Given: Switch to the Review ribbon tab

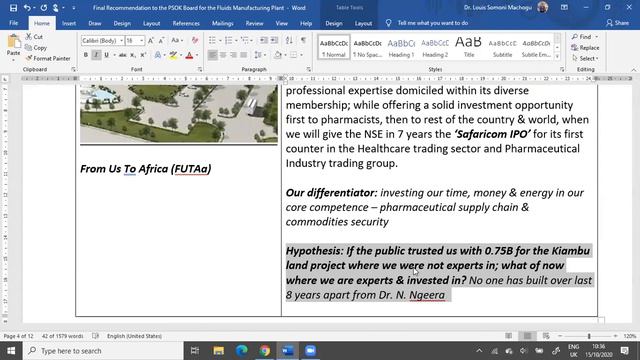Looking at the screenshot, I should pyautogui.click(x=254, y=23).
